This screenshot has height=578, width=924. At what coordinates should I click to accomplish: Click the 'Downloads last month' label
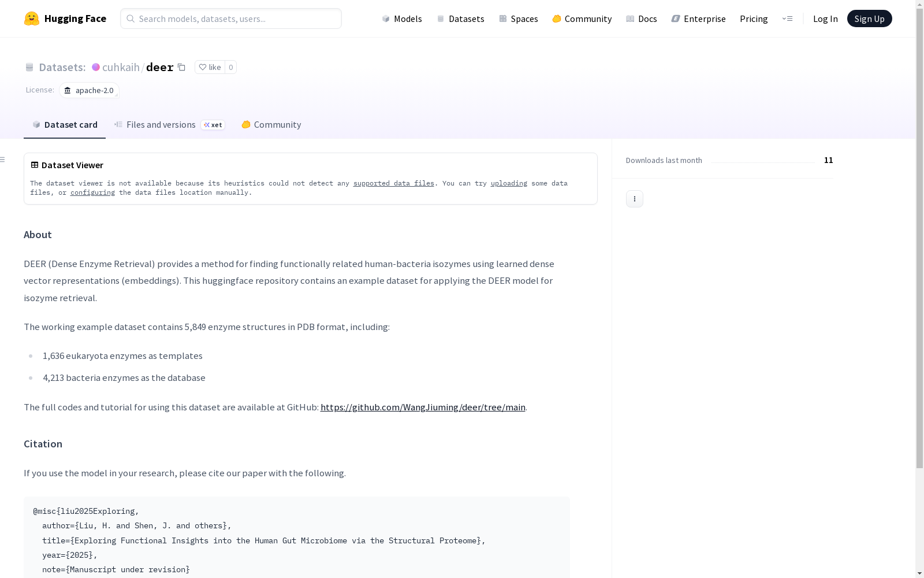[x=664, y=160]
